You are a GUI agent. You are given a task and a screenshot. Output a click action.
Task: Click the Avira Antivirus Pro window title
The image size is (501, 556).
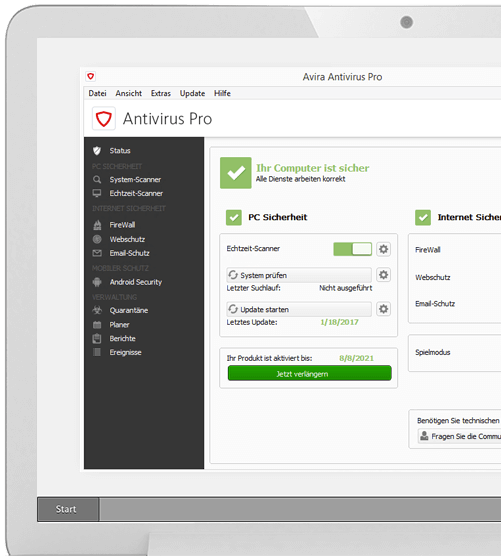[x=342, y=77]
